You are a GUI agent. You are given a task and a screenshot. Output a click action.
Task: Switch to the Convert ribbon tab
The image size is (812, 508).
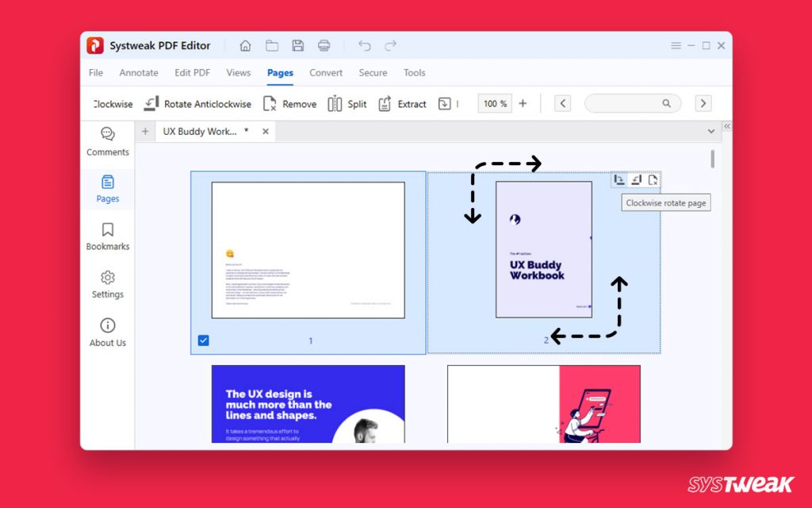(x=326, y=72)
